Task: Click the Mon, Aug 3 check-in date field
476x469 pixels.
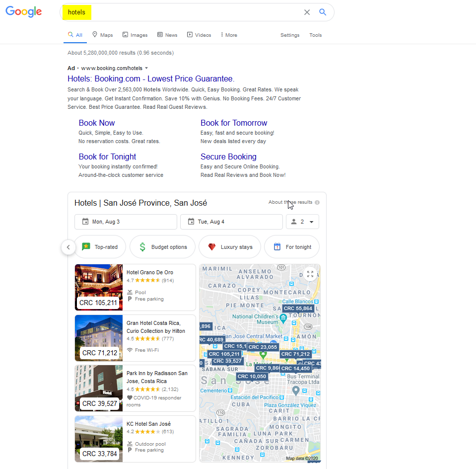Action: pos(126,222)
